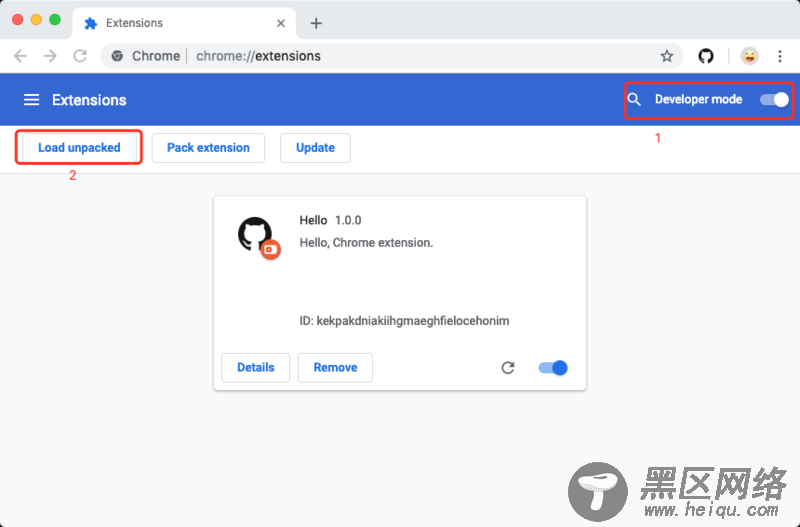The width and height of the screenshot is (800, 527).
Task: Disable the Hello extension toggle
Action: pyautogui.click(x=553, y=367)
